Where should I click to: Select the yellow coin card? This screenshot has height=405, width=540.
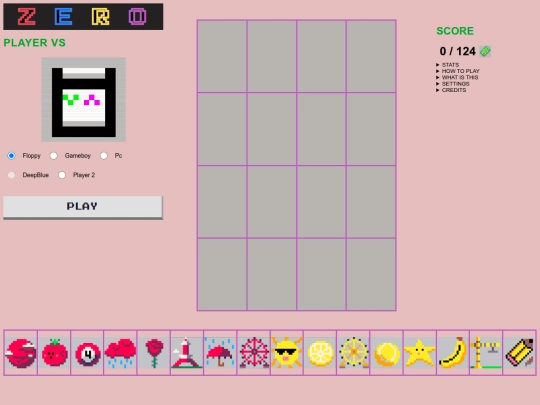386,353
